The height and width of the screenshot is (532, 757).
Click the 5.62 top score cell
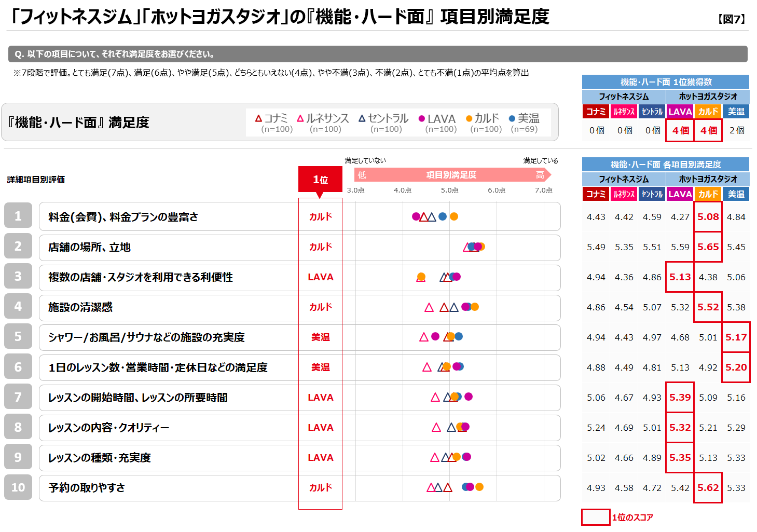(x=708, y=487)
